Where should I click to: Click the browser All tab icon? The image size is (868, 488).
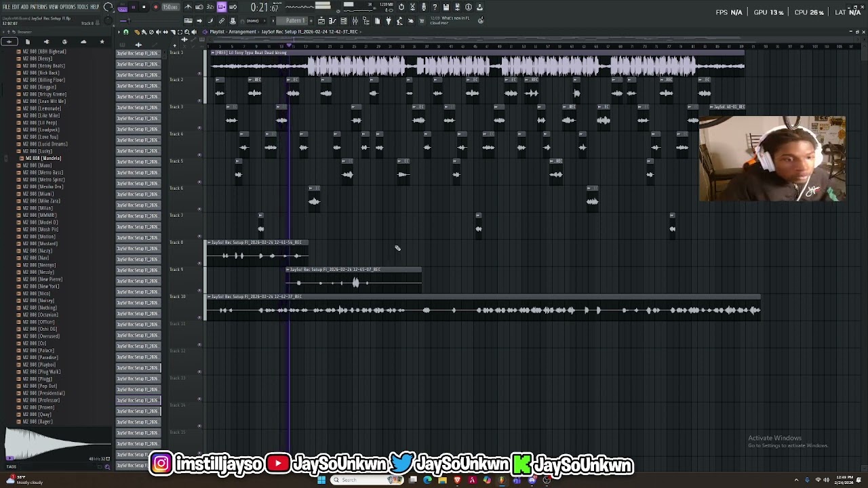[x=9, y=42]
